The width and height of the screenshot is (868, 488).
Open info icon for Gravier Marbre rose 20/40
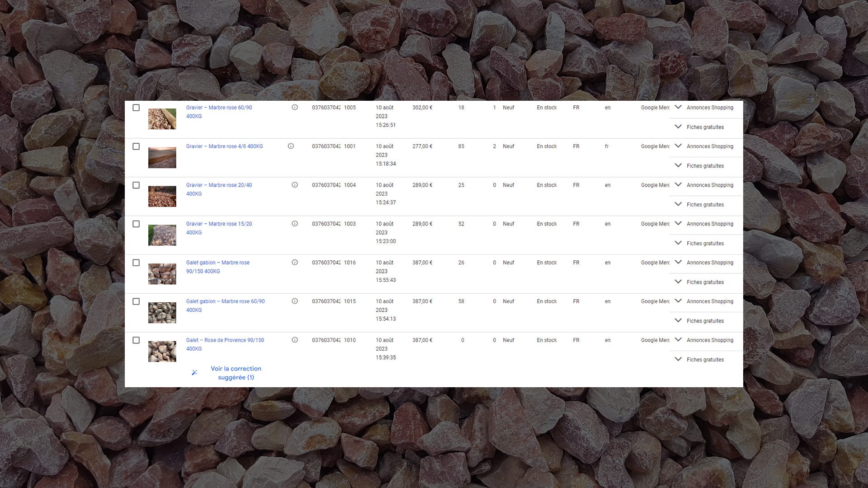tap(295, 185)
